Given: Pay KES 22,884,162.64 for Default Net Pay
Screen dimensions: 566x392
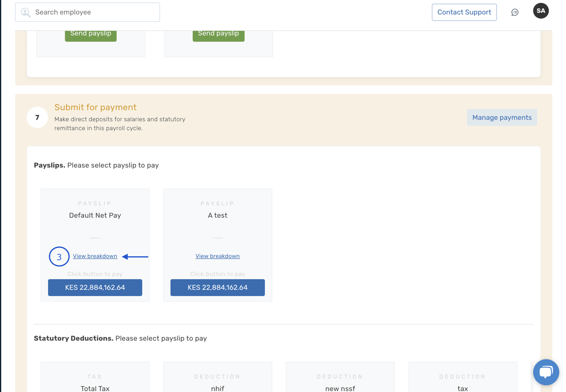Looking at the screenshot, I should pos(95,287).
